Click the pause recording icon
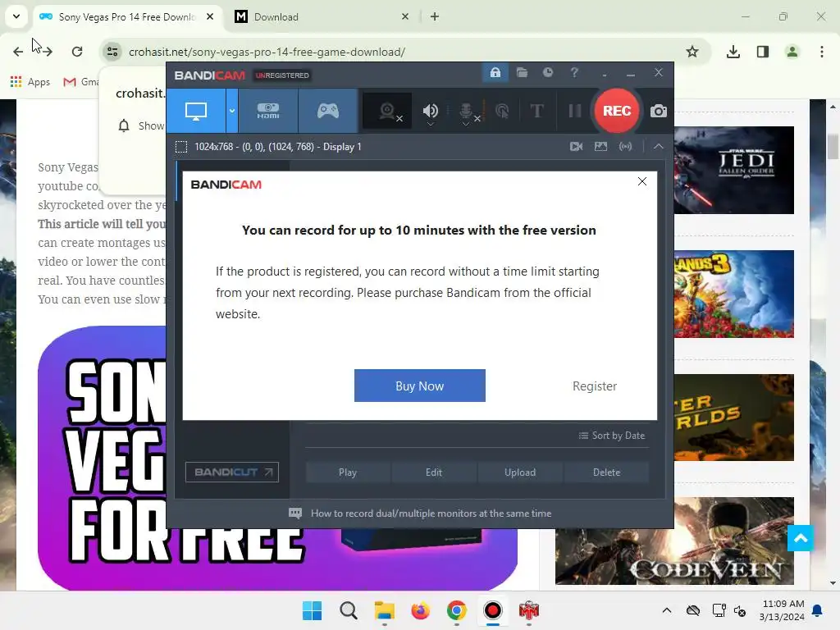Screen dimensions: 840x630 pos(575,111)
